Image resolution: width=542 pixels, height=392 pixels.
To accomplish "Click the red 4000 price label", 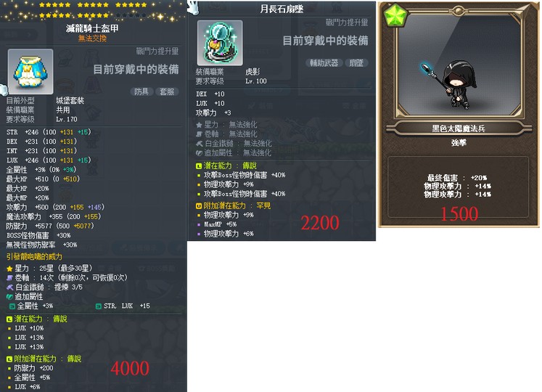I will 130,368.
